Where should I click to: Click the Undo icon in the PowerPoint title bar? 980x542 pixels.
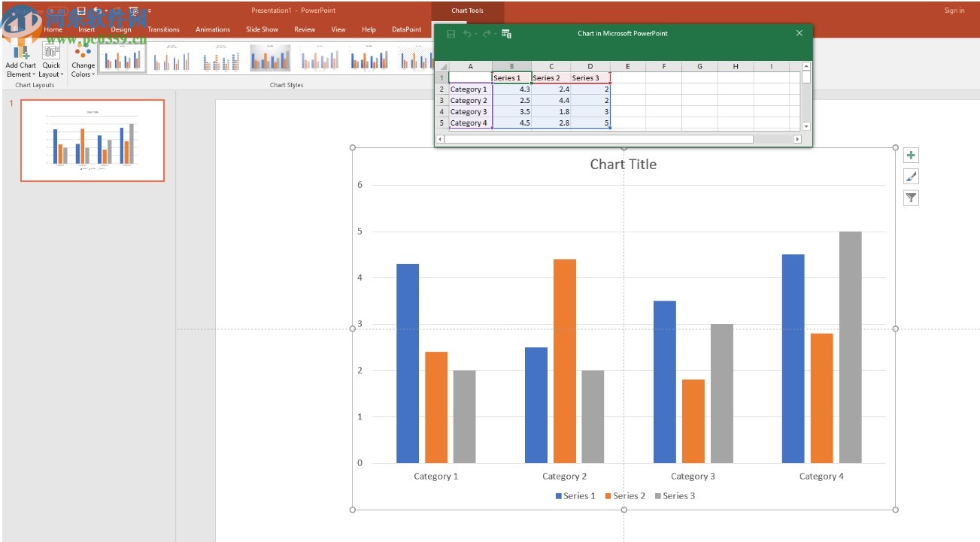(98, 11)
